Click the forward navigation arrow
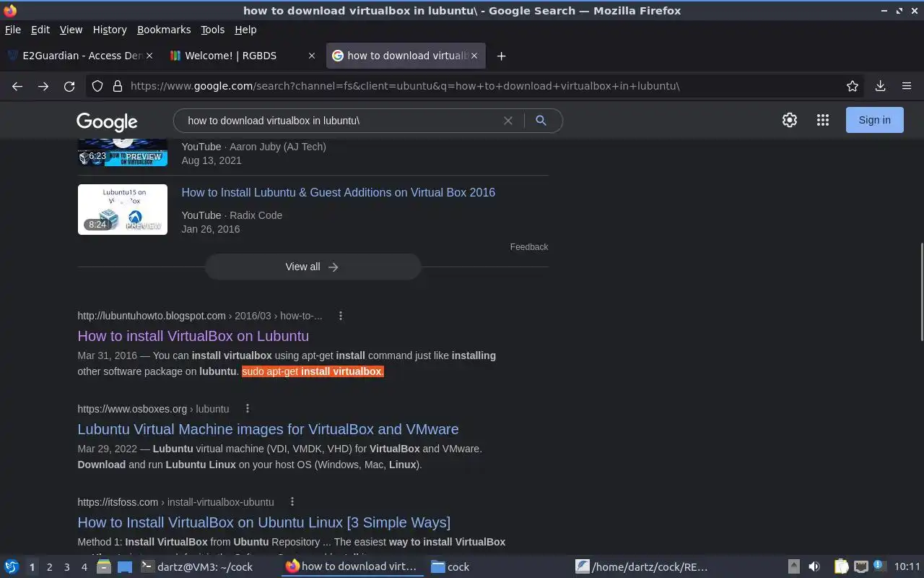Image resolution: width=924 pixels, height=578 pixels. (x=43, y=86)
